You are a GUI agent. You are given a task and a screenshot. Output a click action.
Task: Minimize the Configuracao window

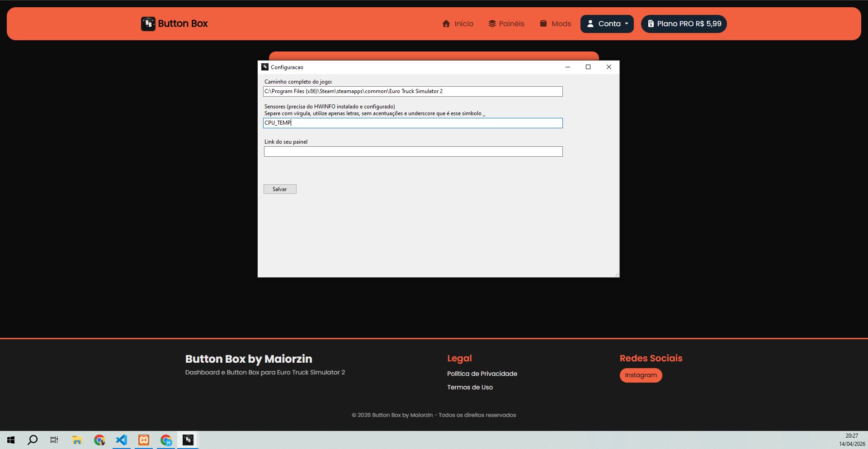[568, 67]
